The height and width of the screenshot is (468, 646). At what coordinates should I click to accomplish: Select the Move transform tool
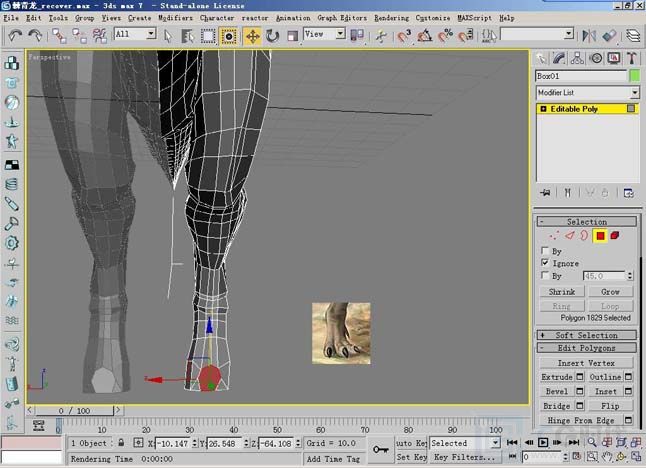252,35
